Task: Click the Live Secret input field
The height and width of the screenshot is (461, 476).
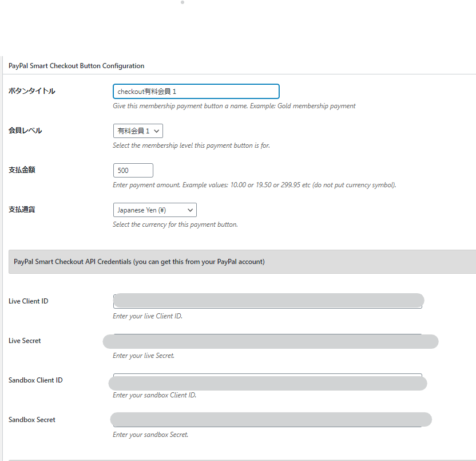Action: [268, 341]
